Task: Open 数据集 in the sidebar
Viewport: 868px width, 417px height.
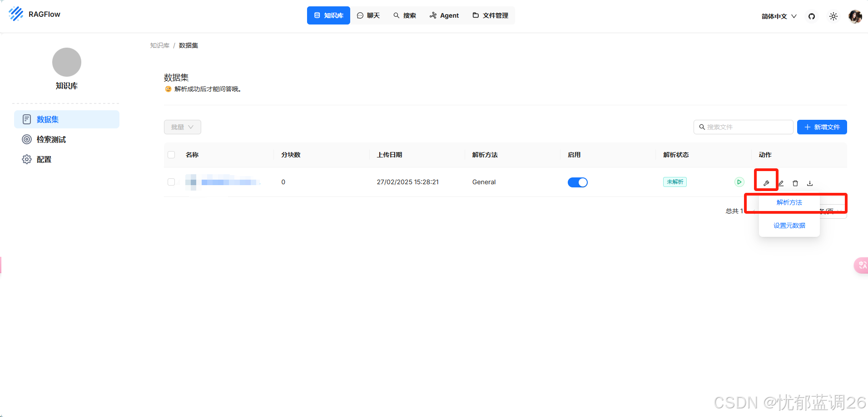Action: [67, 119]
